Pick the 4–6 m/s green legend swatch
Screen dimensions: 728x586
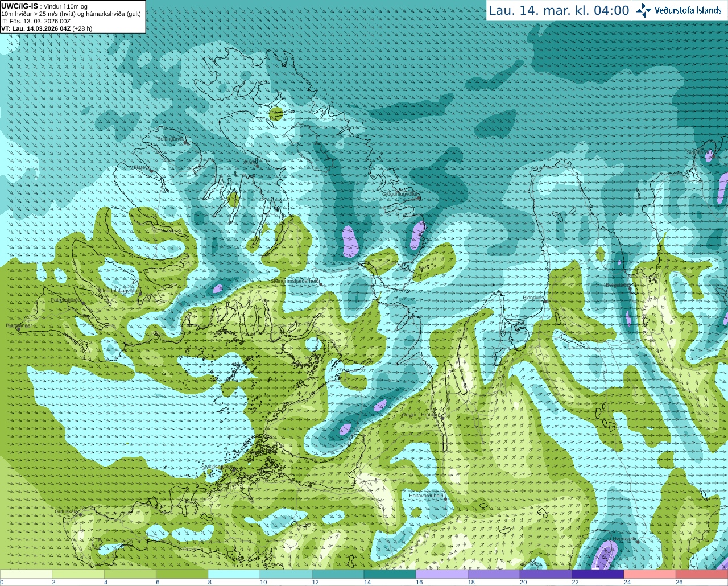pyautogui.click(x=130, y=574)
